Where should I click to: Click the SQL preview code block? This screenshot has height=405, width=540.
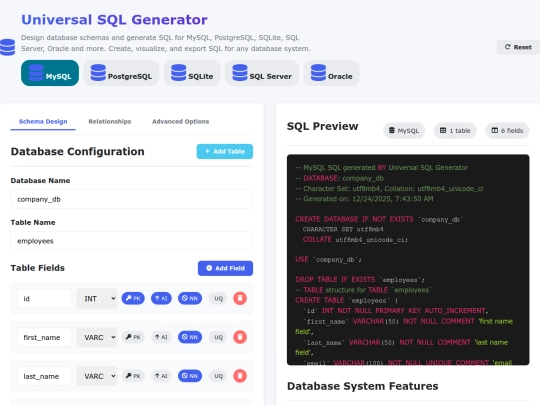tap(408, 260)
